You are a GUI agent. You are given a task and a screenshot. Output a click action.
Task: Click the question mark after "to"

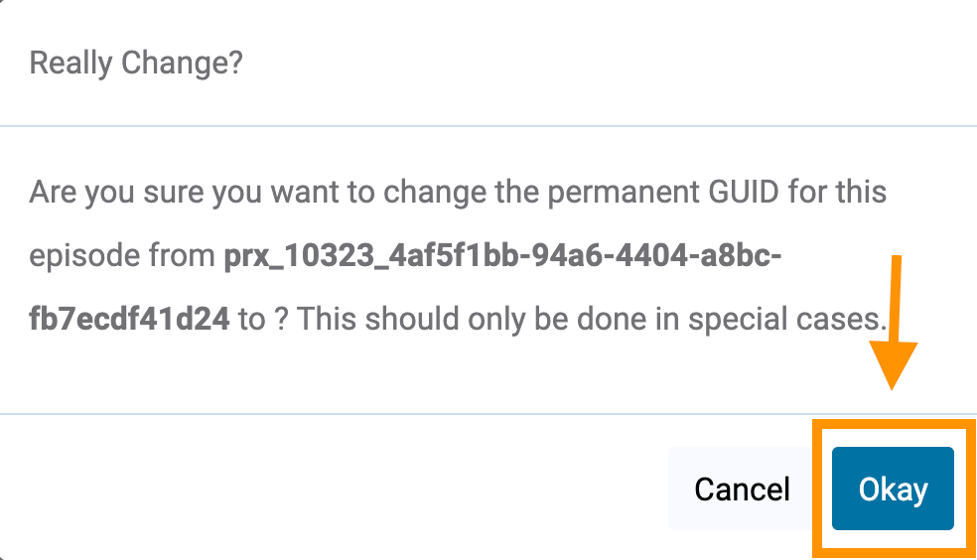coord(281,320)
